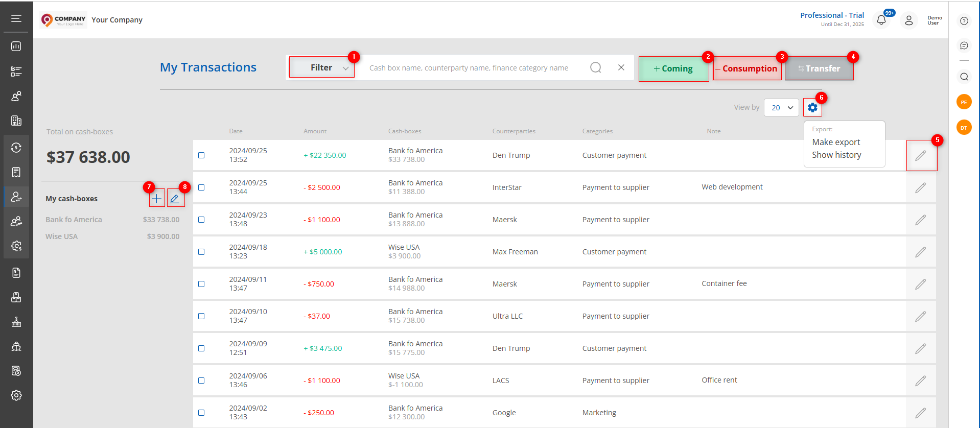Open the Filter dropdown
This screenshot has width=980, height=428.
tap(322, 67)
